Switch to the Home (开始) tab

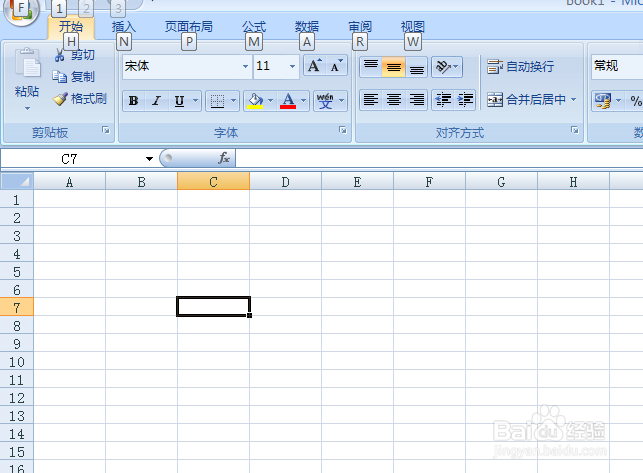pyautogui.click(x=71, y=27)
